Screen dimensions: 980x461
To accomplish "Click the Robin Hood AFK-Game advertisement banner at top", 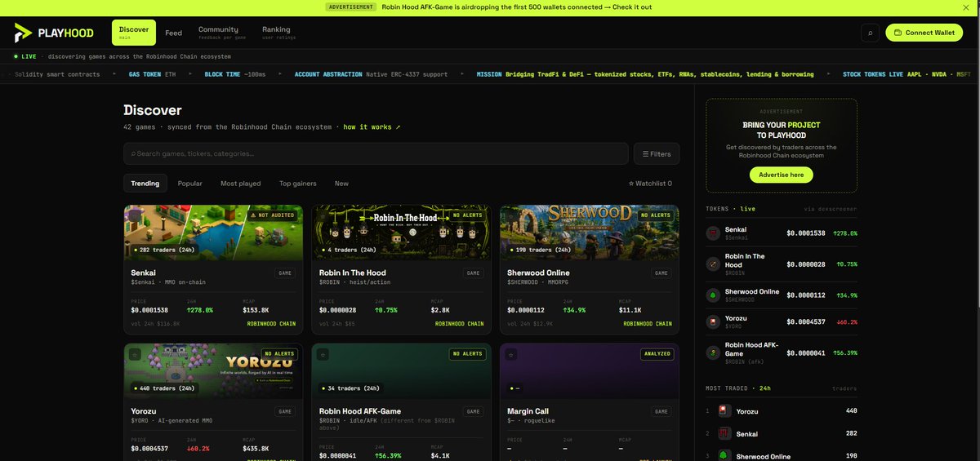I will click(x=490, y=7).
